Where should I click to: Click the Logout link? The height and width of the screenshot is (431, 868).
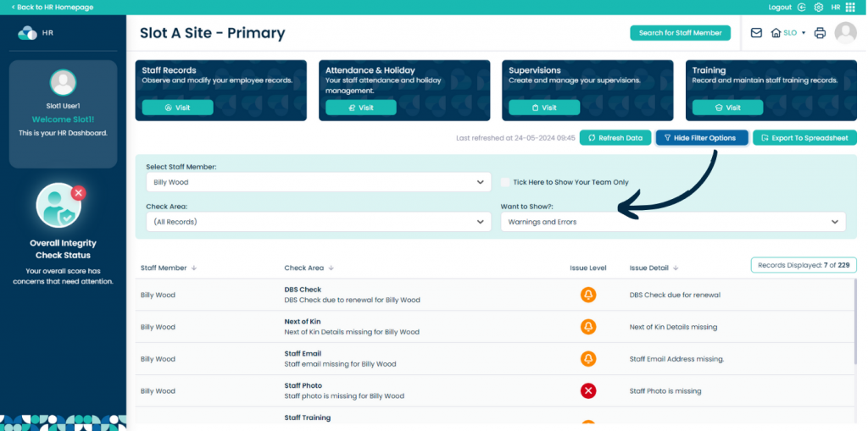[779, 7]
